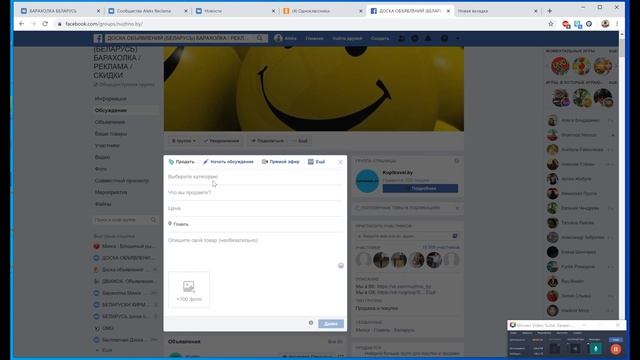Open Фото in group sidebar
The width and height of the screenshot is (640, 360).
pos(101,169)
